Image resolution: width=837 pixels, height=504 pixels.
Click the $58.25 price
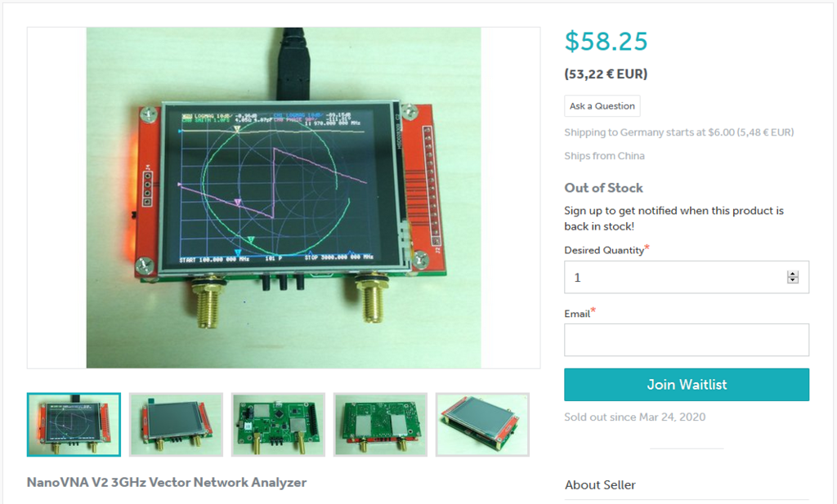(x=606, y=41)
